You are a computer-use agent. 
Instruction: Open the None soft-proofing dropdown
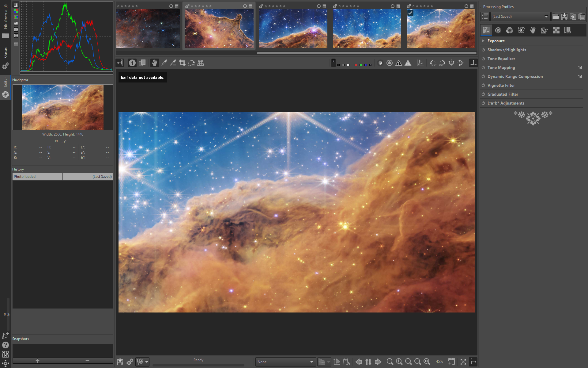coord(285,362)
